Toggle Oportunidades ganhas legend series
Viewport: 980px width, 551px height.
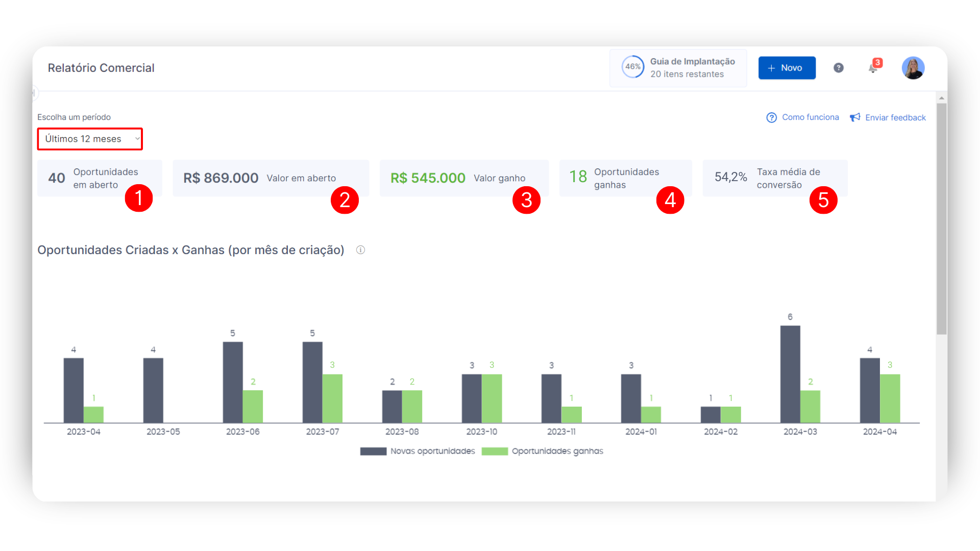[557, 451]
